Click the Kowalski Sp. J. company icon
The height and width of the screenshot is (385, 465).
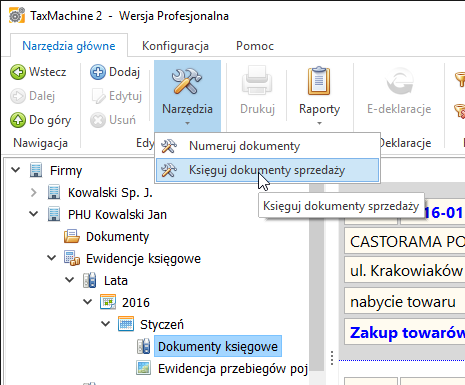point(54,192)
